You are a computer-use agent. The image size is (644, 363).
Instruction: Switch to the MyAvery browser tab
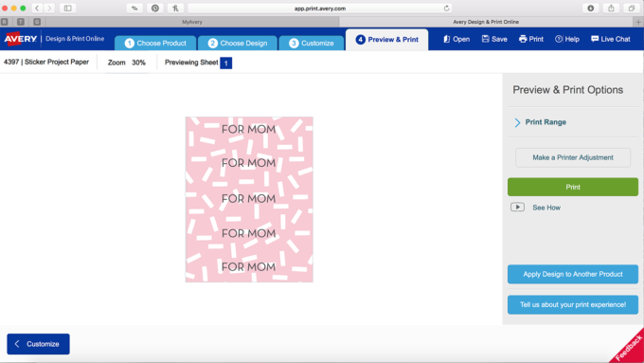coord(192,22)
